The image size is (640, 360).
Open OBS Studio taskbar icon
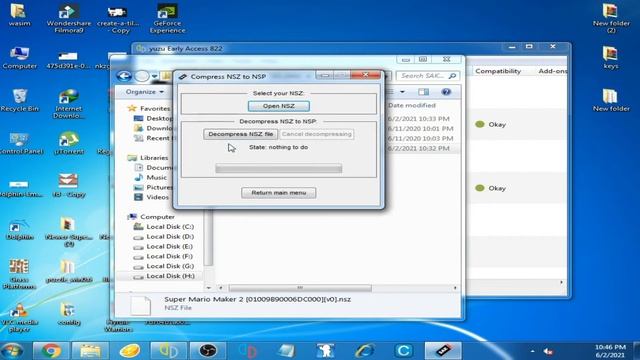208,351
